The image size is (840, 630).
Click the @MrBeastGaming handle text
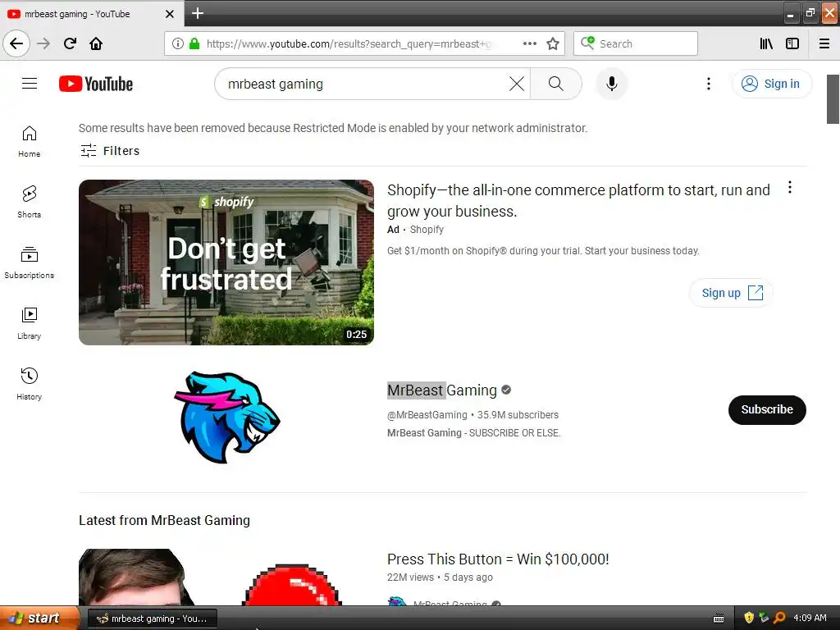tap(427, 414)
